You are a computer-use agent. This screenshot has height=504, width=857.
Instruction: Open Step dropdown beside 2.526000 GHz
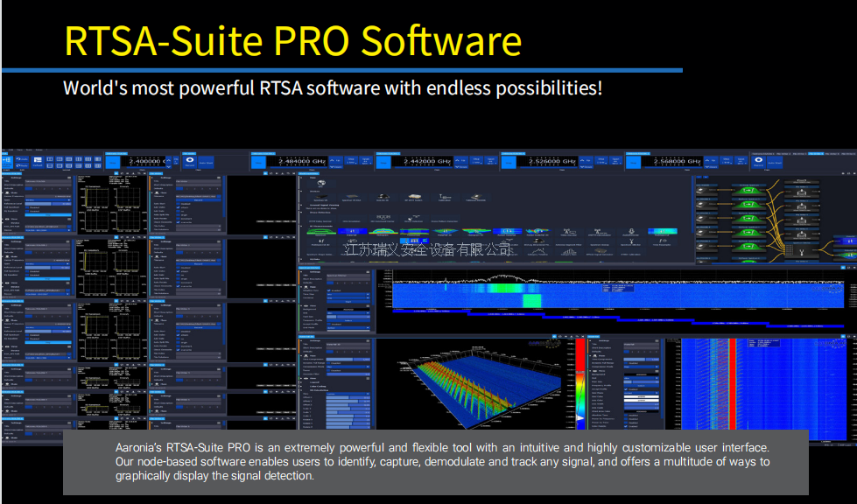tap(601, 162)
